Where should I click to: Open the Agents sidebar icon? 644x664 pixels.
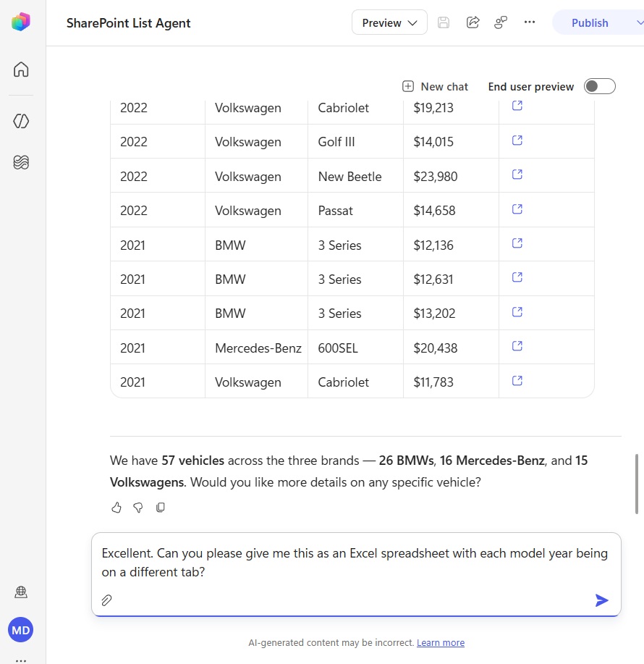click(21, 121)
